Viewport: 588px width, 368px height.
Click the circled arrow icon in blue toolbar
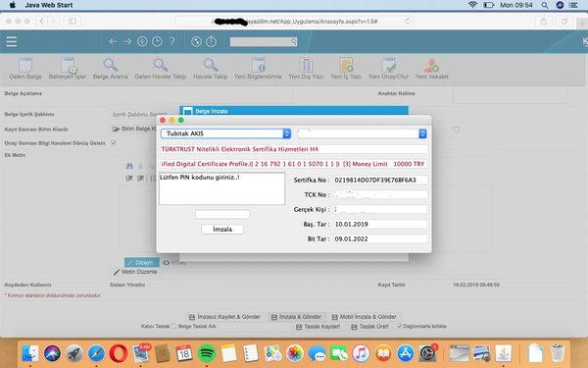click(x=142, y=41)
